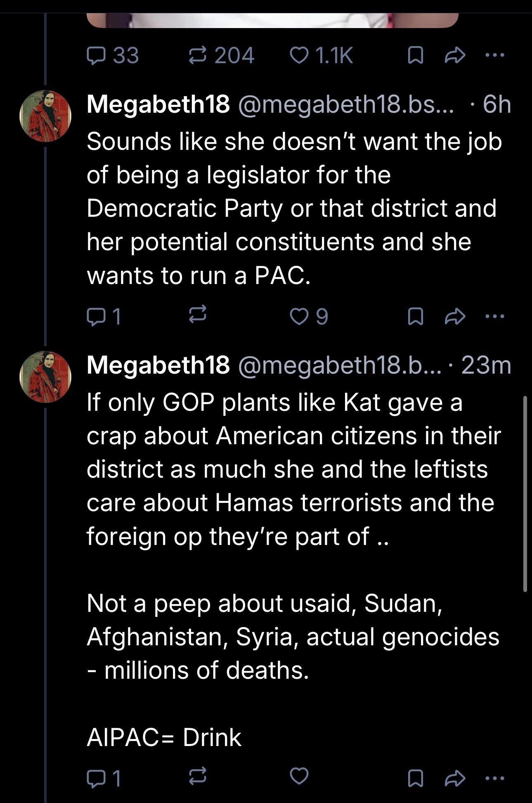Reply to the 'wants to run a PAC' post
532x803 pixels.
tap(96, 317)
